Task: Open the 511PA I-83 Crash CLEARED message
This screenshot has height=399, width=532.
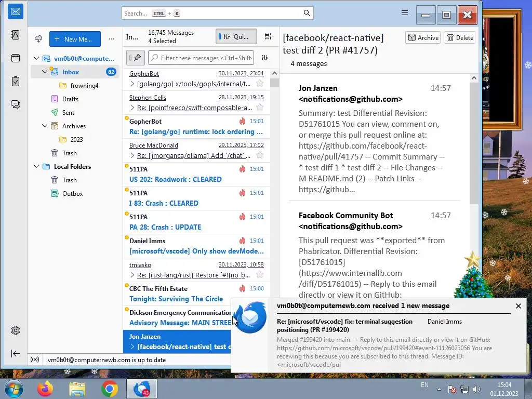Action: click(196, 198)
